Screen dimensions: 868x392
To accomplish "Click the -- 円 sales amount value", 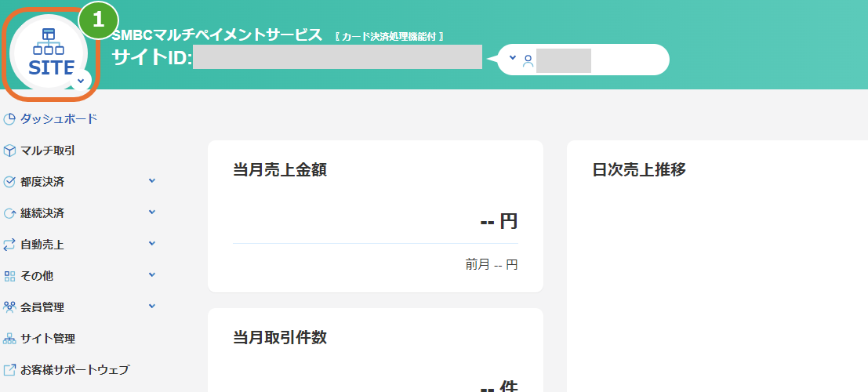I will pos(499,221).
